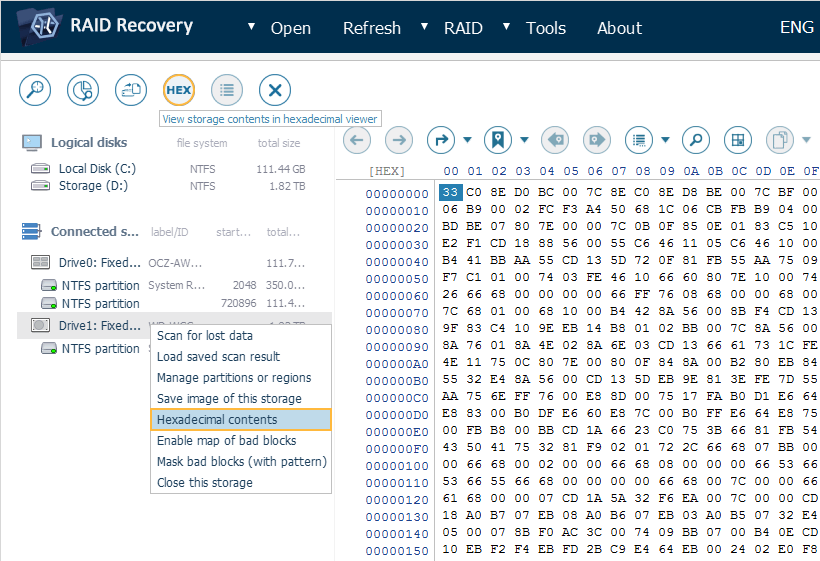Viewport: 820px width, 561px height.
Task: Expand the list view dropdown arrow in hex toolbar
Action: [x=664, y=140]
